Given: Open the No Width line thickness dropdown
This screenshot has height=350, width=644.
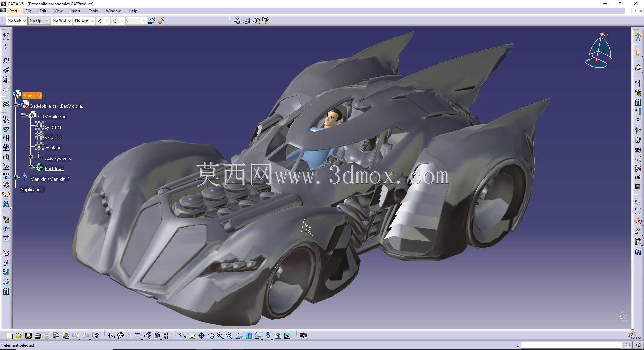Looking at the screenshot, I should (x=61, y=21).
